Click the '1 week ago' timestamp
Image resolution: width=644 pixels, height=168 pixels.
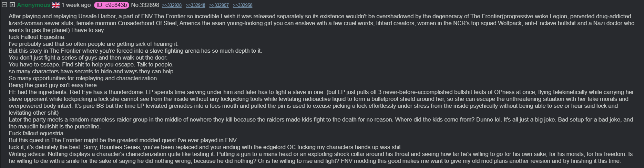coord(76,5)
